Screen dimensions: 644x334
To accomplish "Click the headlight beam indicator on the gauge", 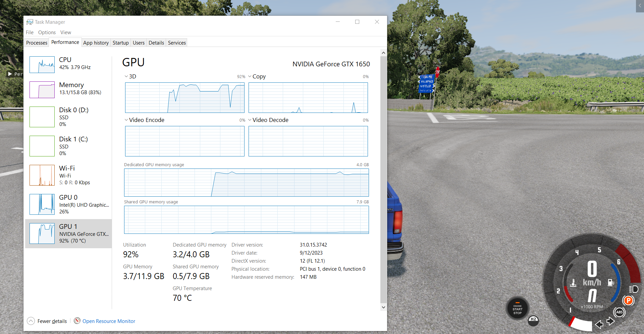I will point(634,289).
